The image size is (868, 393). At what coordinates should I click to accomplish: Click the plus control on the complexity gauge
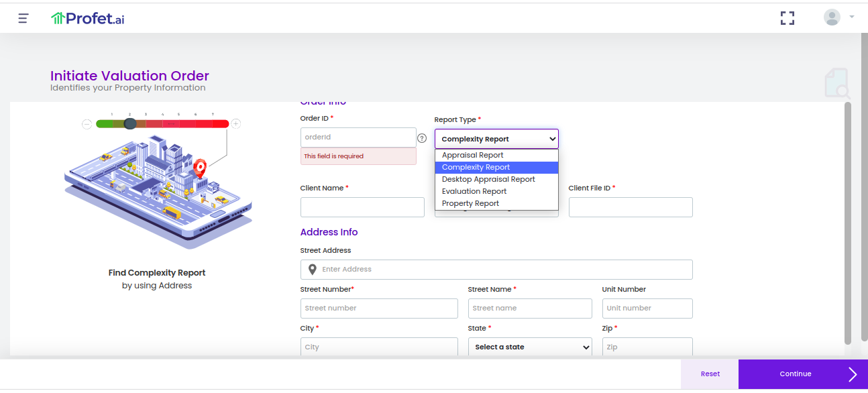[x=235, y=123]
